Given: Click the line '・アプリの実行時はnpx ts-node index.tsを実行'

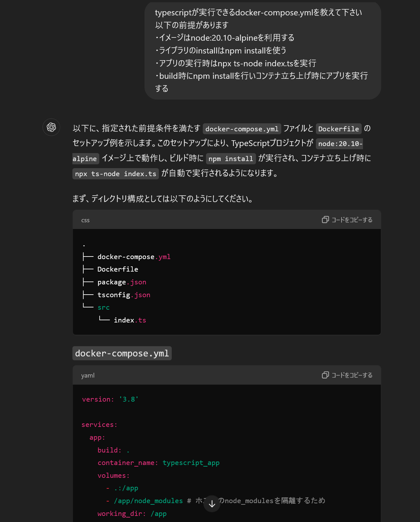Looking at the screenshot, I should point(236,63).
